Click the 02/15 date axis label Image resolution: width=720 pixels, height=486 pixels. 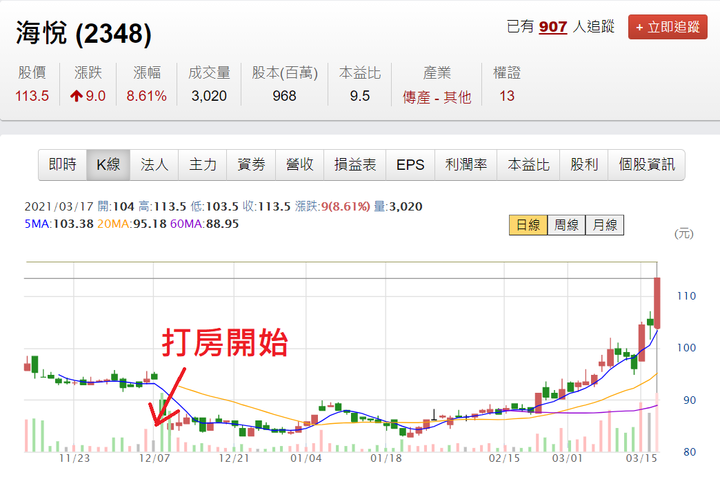click(504, 458)
